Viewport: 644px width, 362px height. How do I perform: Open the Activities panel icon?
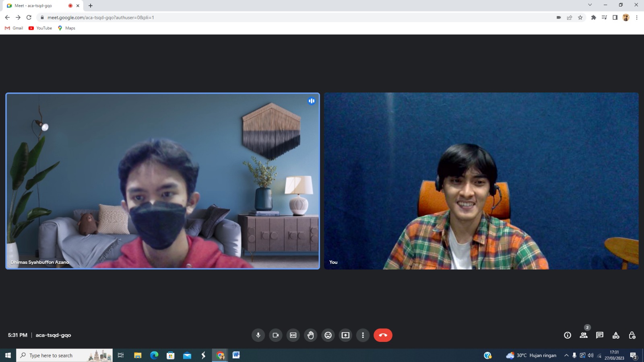click(x=616, y=335)
